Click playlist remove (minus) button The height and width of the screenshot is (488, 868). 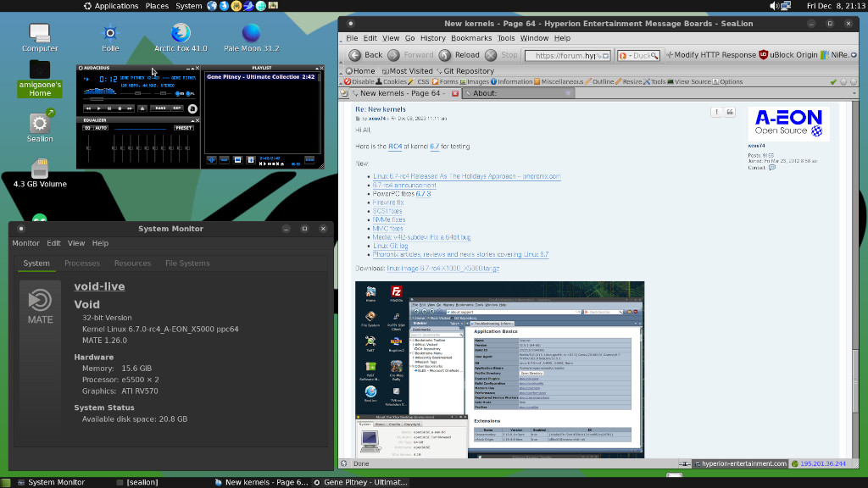224,160
